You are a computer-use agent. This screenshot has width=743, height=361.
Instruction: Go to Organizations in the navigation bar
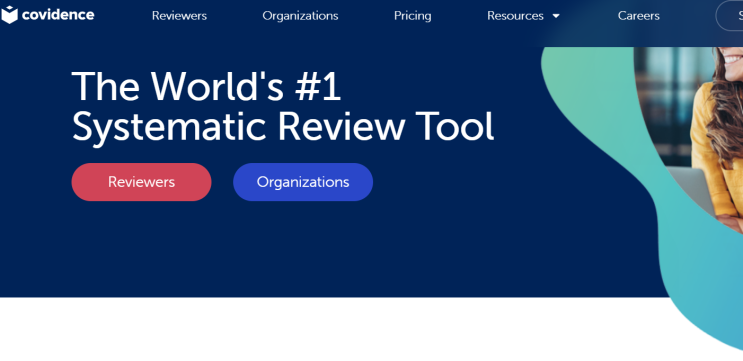click(300, 16)
